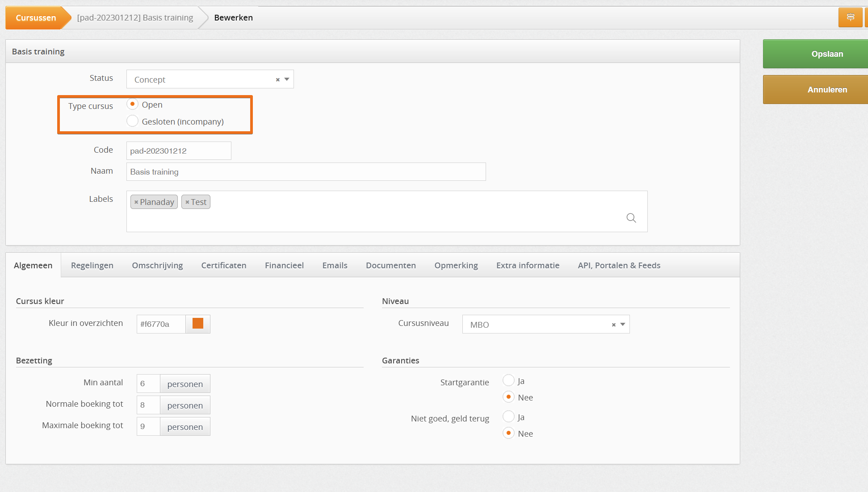This screenshot has height=492, width=868.
Task: Click into the Naam input field
Action: [306, 172]
